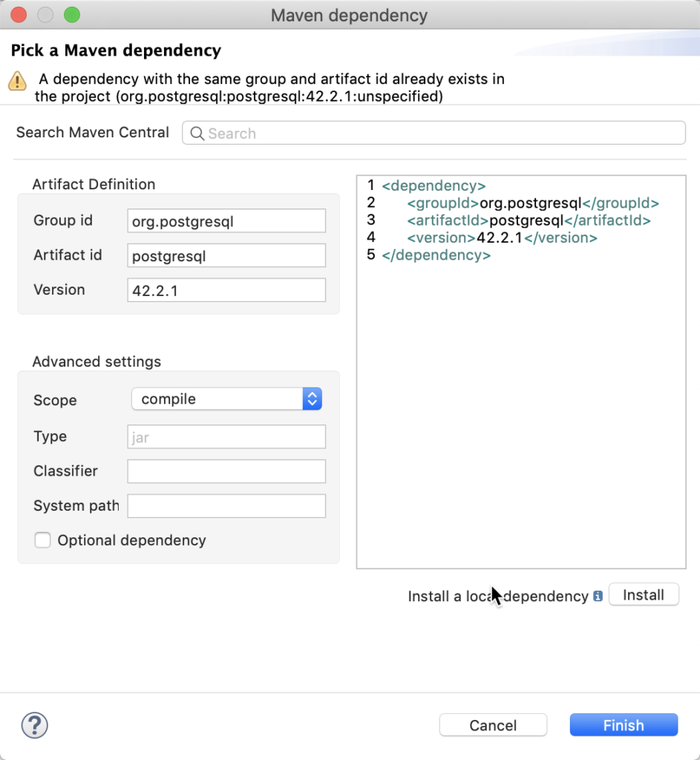Open the Scope dropdown
The image size is (700, 760).
[x=226, y=399]
